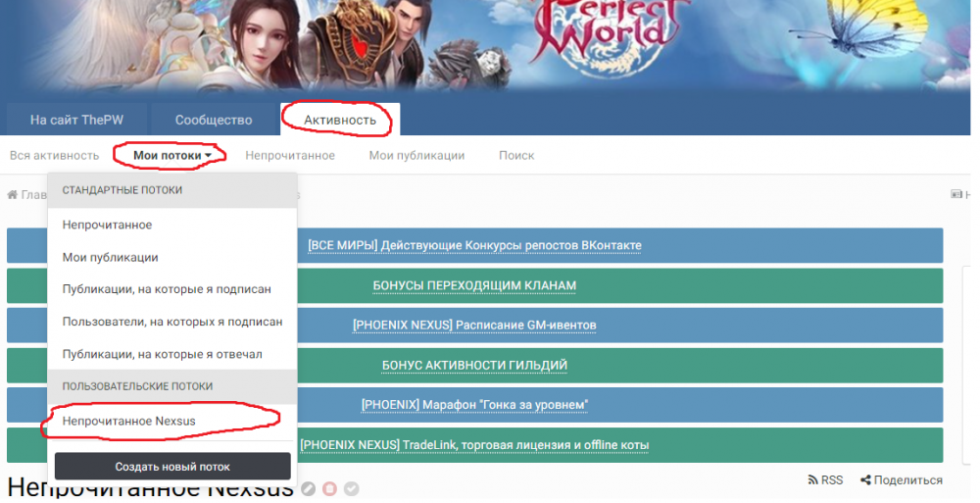
Task: Open the Расписание GM-ивентов announcement link
Action: coord(474,325)
